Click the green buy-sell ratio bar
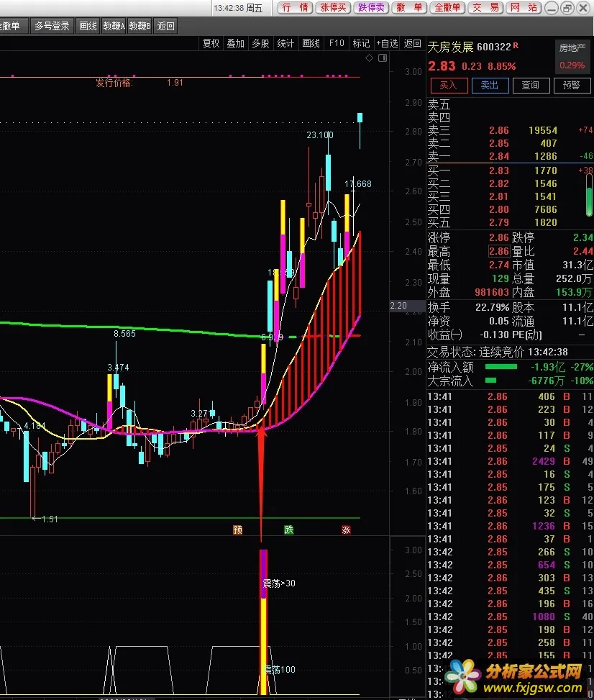594x700 pixels. [x=589, y=195]
